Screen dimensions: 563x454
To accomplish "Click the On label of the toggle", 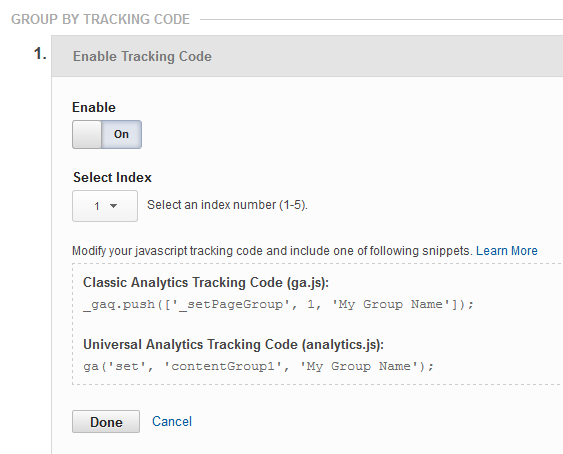I will point(121,134).
